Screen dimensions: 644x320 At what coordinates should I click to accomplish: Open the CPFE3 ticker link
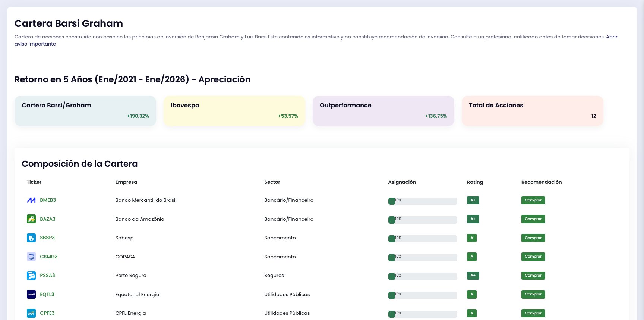[x=47, y=313]
